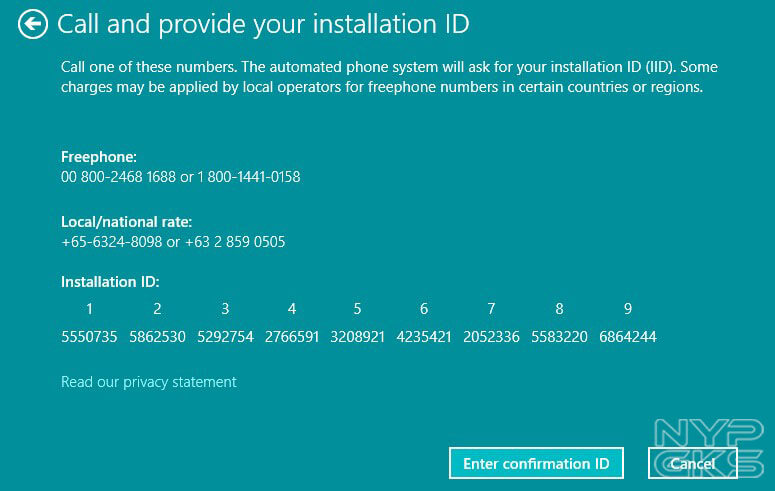Screen dimensions: 775x491
Task: Click installation ID block 3208921
Action: click(357, 337)
